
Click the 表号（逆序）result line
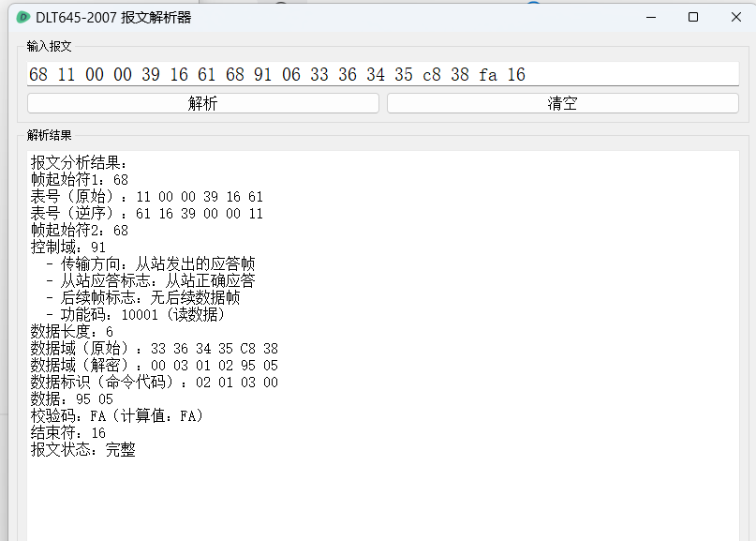(147, 214)
